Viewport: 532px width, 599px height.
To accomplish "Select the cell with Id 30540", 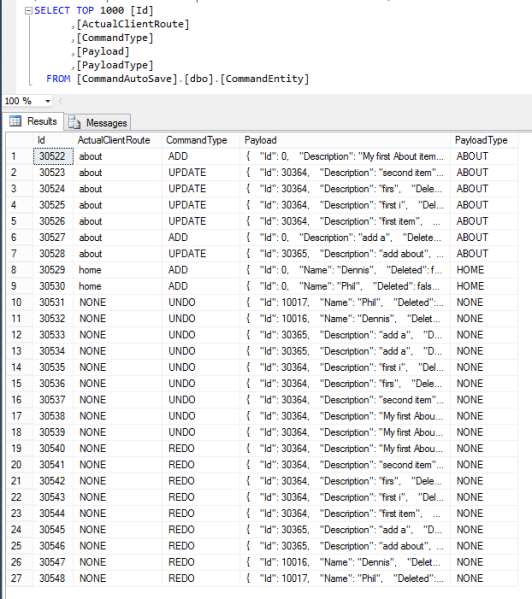I will pos(53,448).
